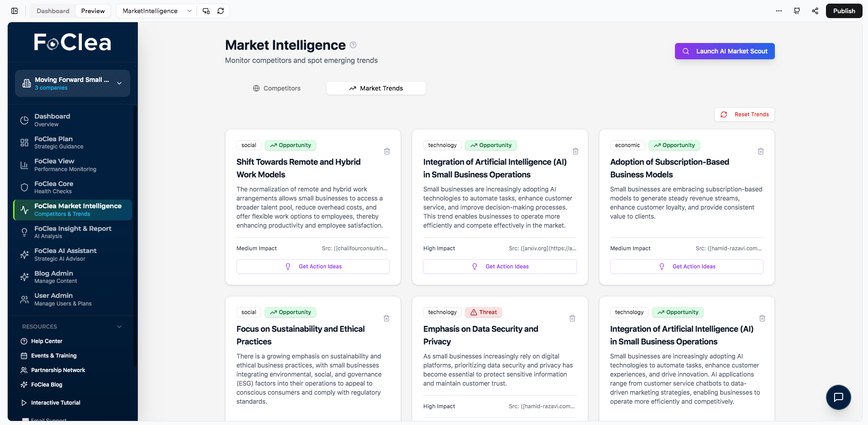Click the refresh icon in the top toolbar

pyautogui.click(x=221, y=11)
